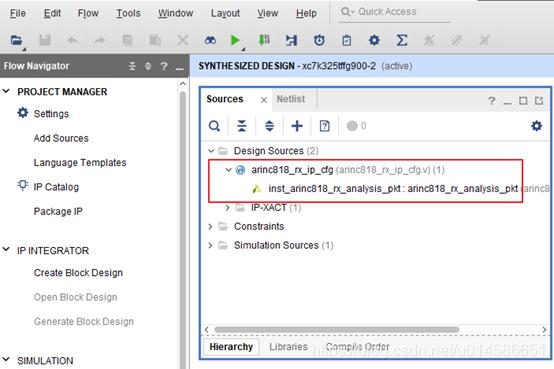Float the Sources panel with popout icon
554x369 pixels.
pos(539,101)
